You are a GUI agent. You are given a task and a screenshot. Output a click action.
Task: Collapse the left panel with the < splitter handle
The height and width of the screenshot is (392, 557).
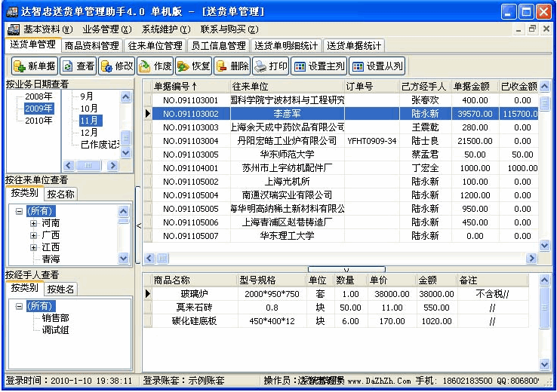click(x=138, y=225)
